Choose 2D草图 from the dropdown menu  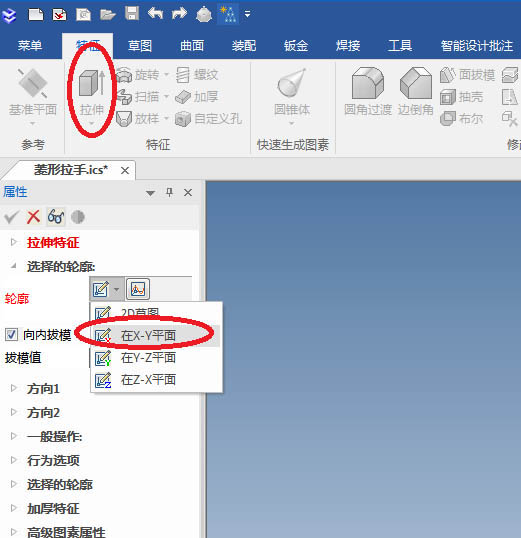click(x=157, y=313)
